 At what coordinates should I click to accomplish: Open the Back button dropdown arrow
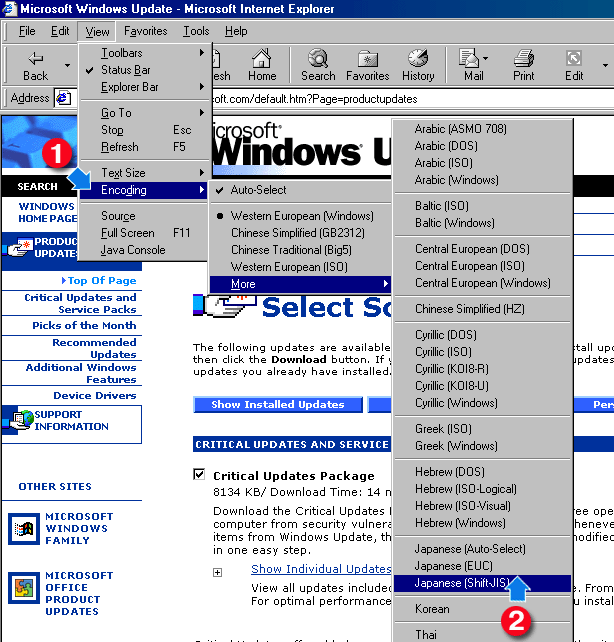68,65
